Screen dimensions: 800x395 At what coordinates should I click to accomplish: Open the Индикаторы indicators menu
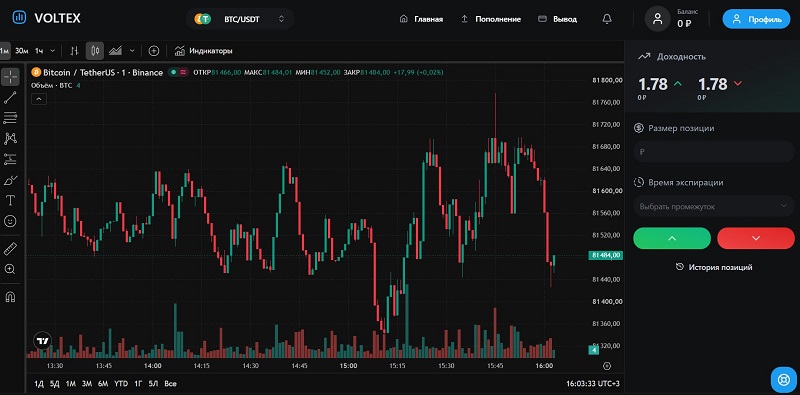[x=204, y=51]
